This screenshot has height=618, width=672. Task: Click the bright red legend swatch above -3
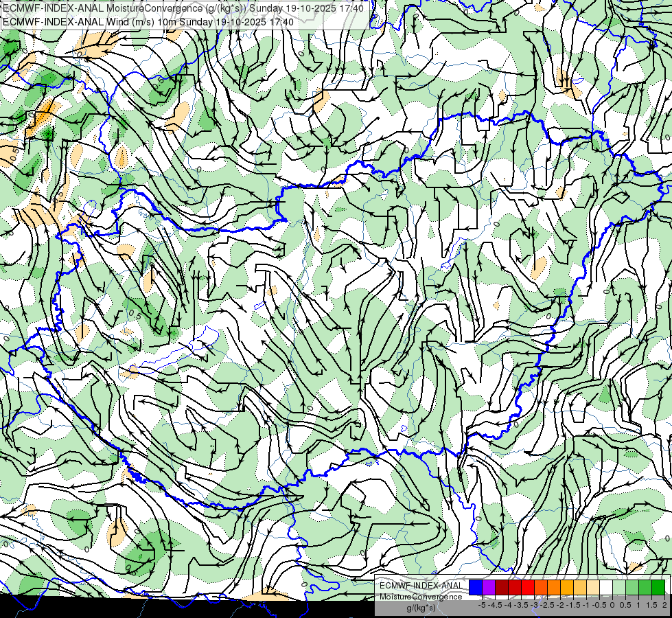[x=528, y=587]
